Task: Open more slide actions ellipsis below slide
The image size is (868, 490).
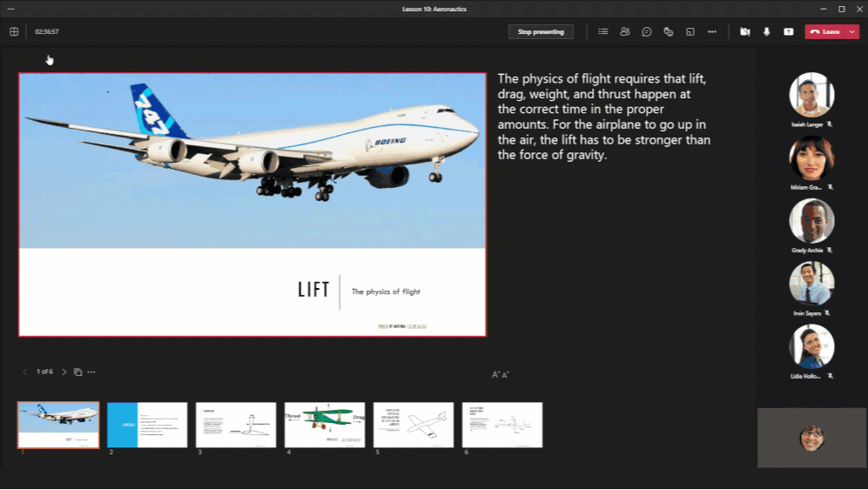Action: (x=91, y=372)
